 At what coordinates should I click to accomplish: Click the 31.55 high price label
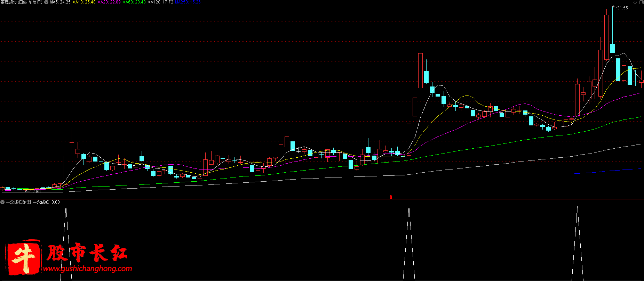pos(622,8)
